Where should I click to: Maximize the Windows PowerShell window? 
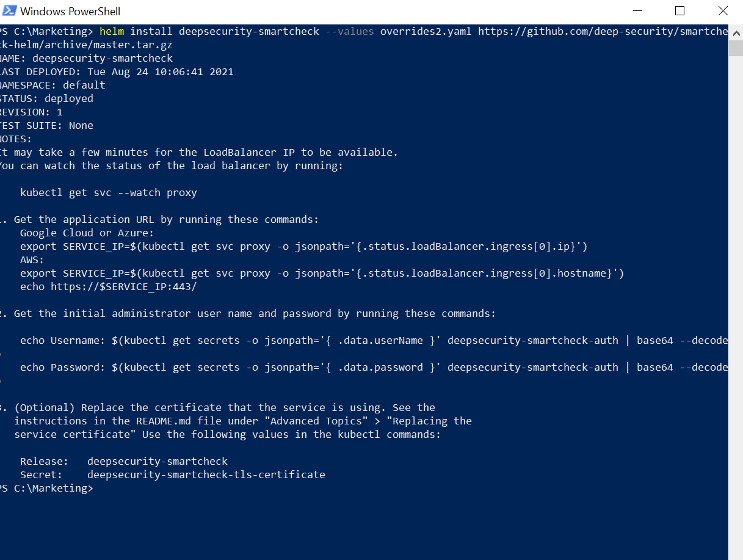click(x=680, y=11)
